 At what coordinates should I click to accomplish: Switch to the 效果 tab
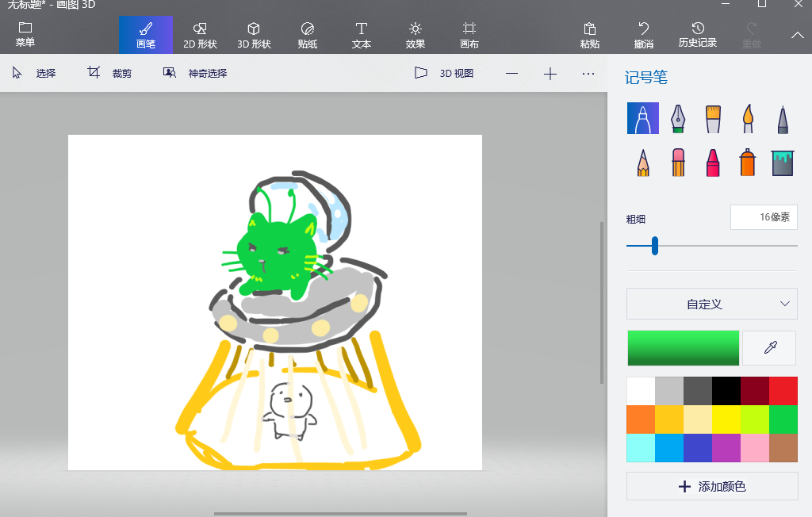416,35
